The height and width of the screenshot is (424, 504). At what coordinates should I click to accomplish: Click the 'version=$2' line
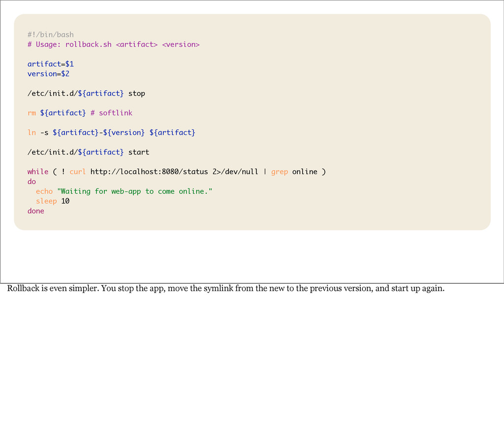[48, 74]
